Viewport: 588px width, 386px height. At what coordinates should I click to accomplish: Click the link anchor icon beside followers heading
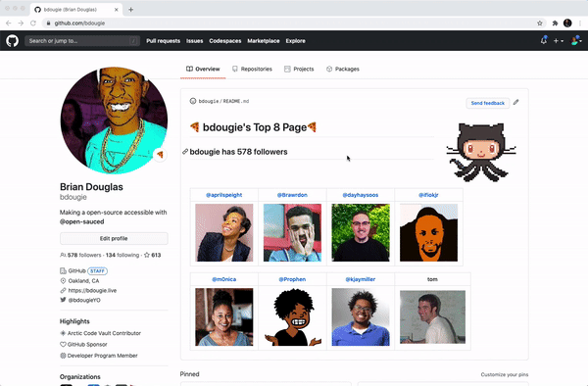click(x=185, y=152)
